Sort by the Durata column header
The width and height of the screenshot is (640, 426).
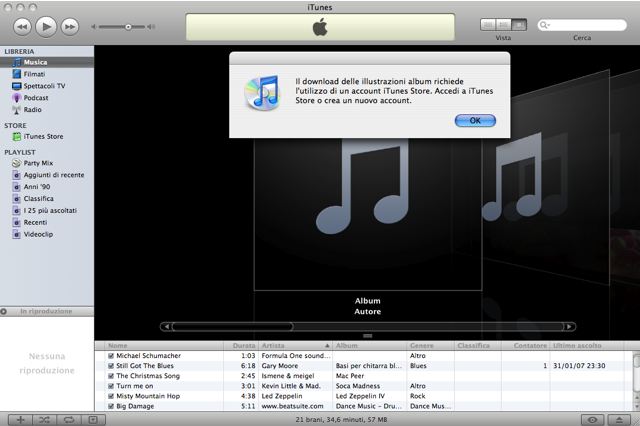[x=241, y=346]
